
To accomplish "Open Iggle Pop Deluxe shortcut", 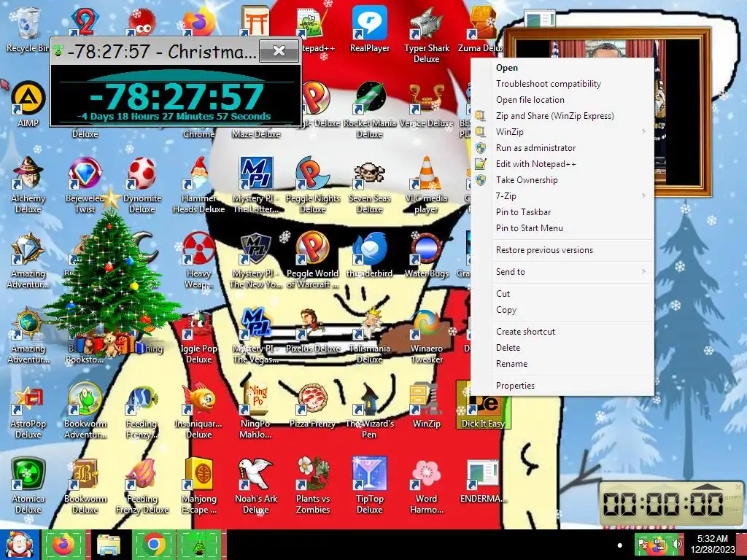I will 198,335.
